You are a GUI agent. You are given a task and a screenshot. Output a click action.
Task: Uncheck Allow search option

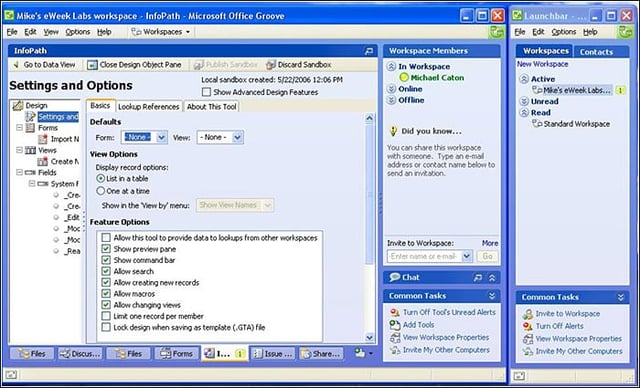pos(106,271)
